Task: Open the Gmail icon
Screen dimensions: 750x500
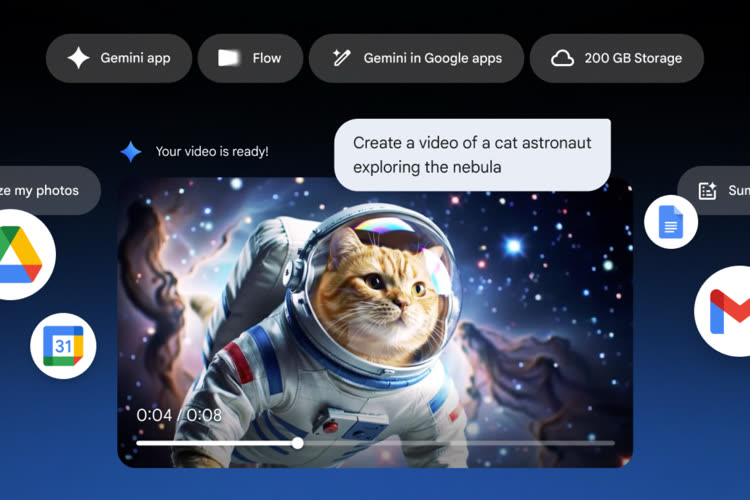Action: point(728,311)
